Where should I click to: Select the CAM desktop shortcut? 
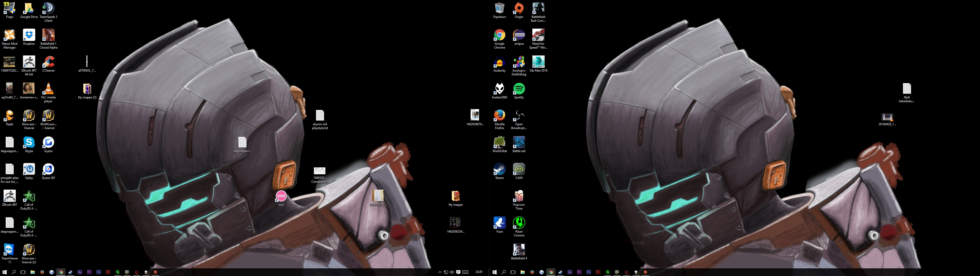click(519, 171)
